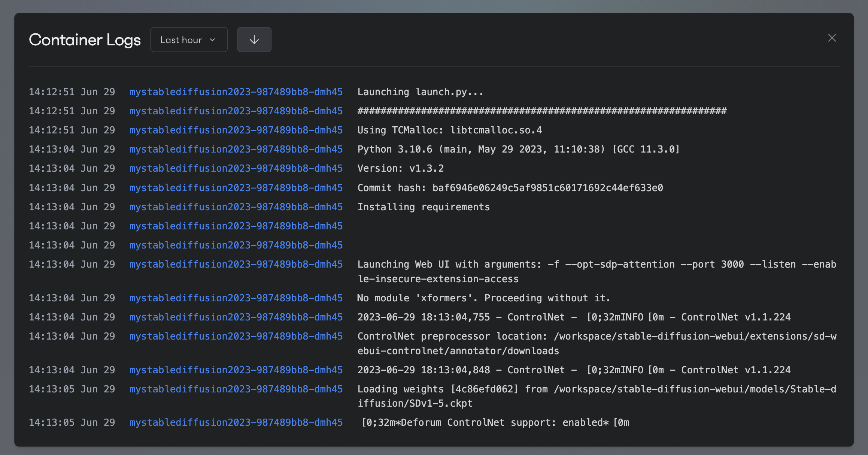The height and width of the screenshot is (455, 868).
Task: Click the commit hash baf6946e text
Action: pos(547,188)
